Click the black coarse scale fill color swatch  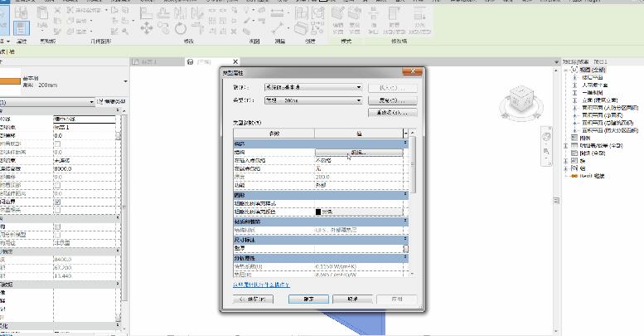[x=318, y=212]
